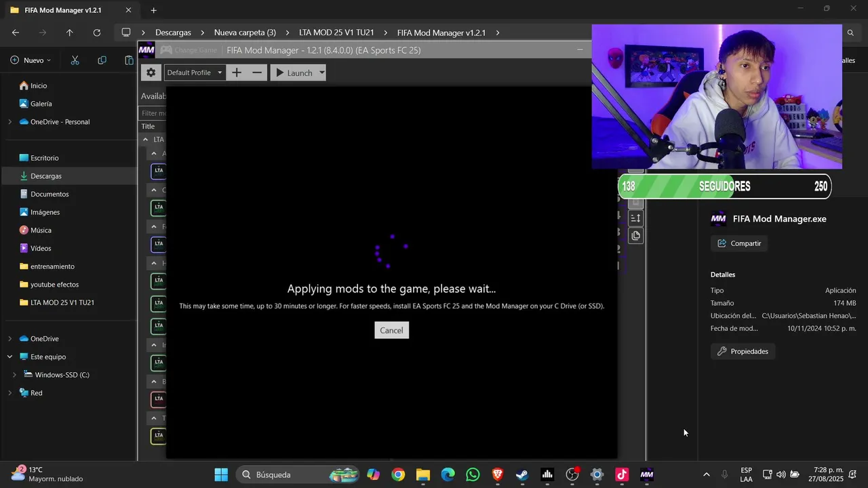This screenshot has width=868, height=488.
Task: Click the Cut scissors icon in Explorer
Action: pyautogui.click(x=75, y=60)
